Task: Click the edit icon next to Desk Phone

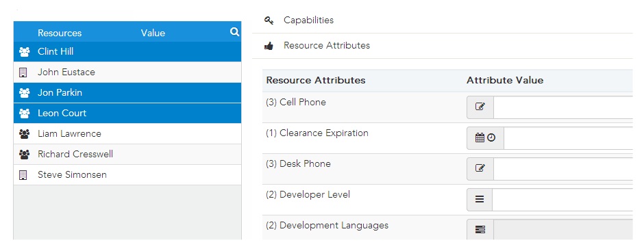Action: pos(480,168)
